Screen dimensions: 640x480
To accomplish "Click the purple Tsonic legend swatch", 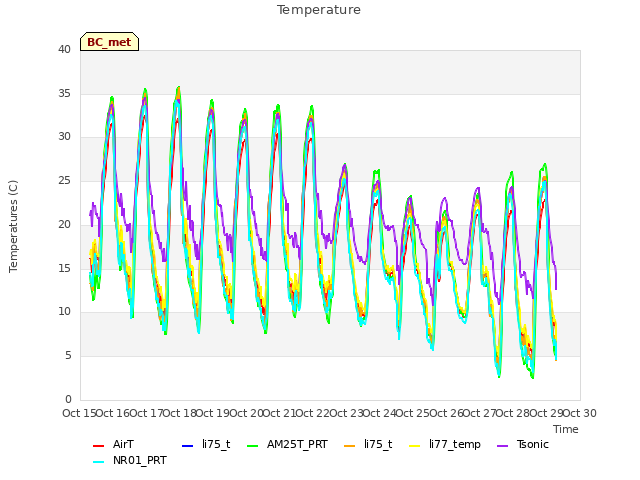I will point(502,446).
